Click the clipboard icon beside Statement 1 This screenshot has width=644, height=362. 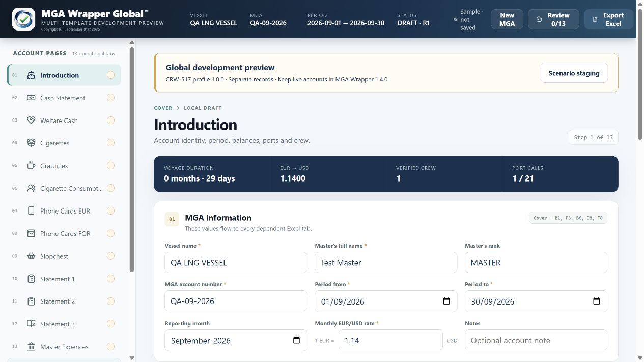tap(31, 279)
